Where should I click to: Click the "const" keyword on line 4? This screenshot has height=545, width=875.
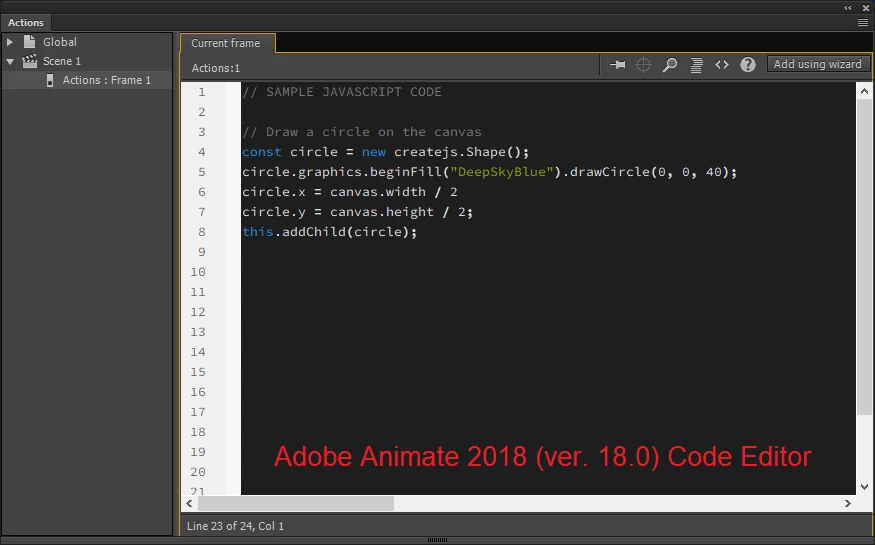pyautogui.click(x=262, y=152)
